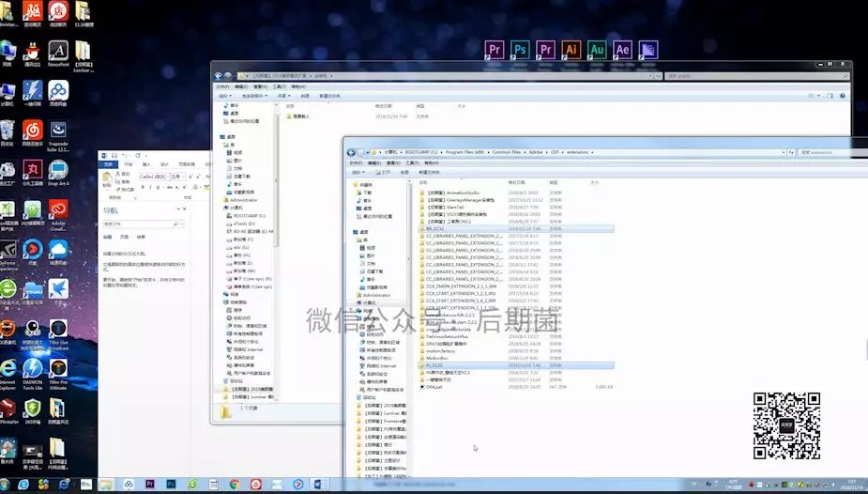
Task: Select the motion.factory folder
Action: click(x=441, y=351)
